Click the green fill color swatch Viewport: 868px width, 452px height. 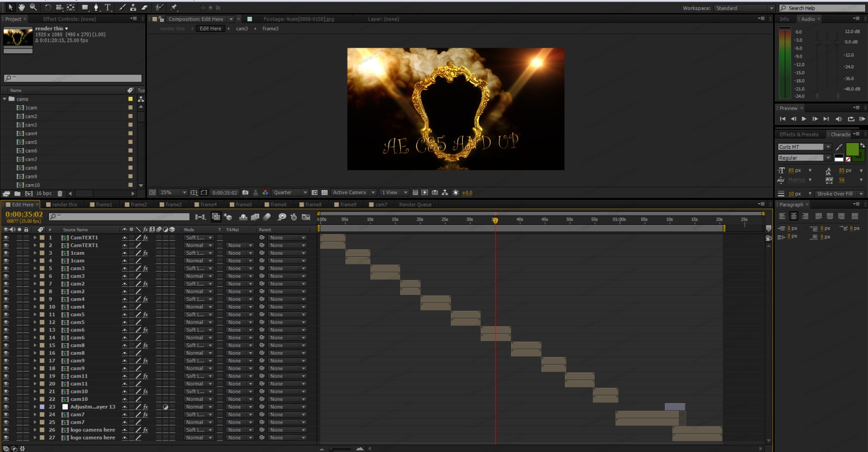coord(852,149)
